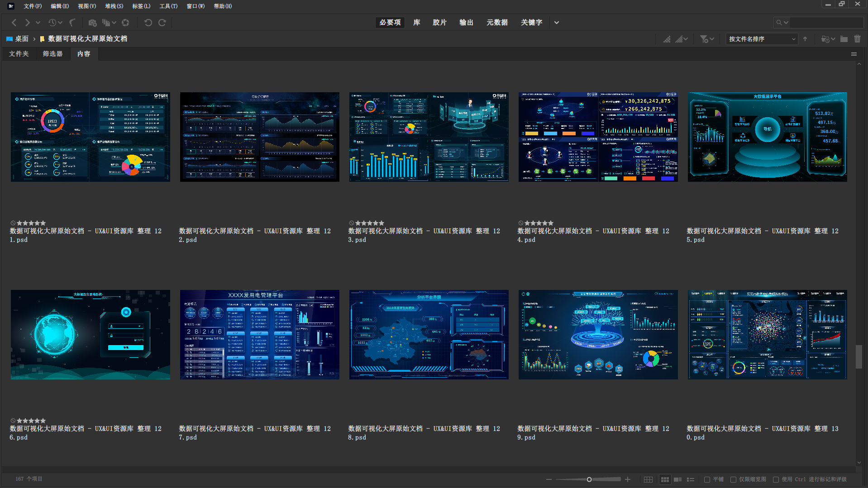Open the recent files clock icon
This screenshot has width=868, height=488.
52,23
